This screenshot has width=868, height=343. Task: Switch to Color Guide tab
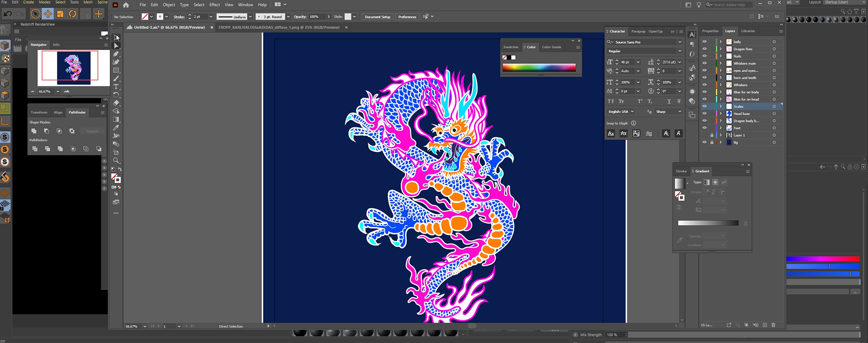[x=552, y=47]
